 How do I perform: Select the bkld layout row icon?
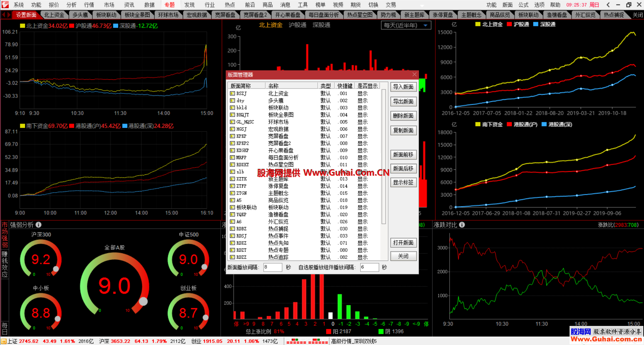[x=232, y=108]
